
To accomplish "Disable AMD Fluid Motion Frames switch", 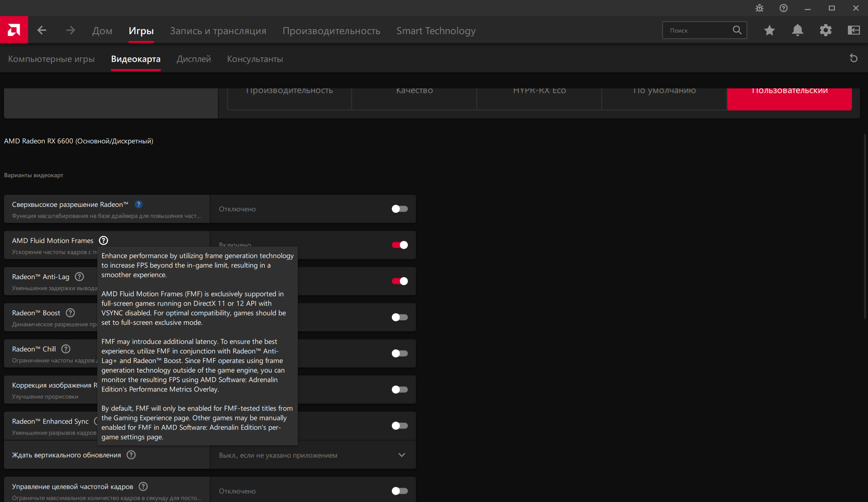I will coord(399,245).
